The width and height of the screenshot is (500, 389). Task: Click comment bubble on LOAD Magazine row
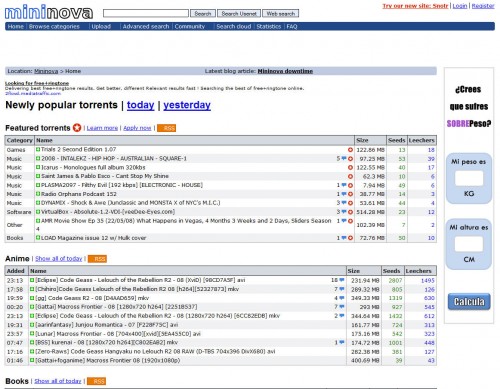tap(344, 238)
